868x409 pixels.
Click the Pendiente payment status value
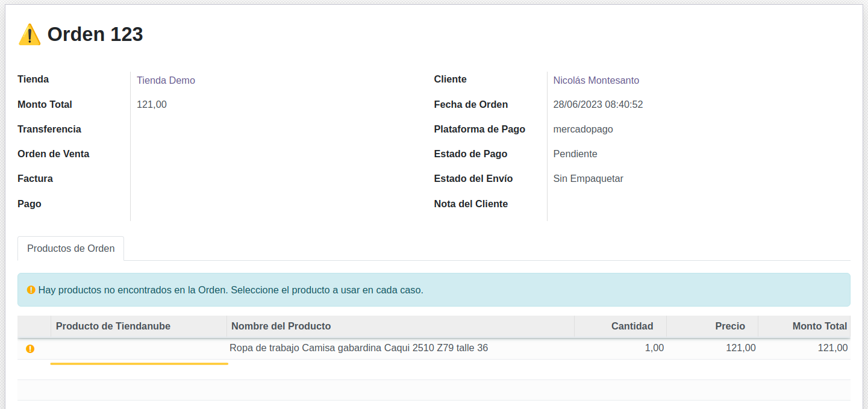(575, 154)
